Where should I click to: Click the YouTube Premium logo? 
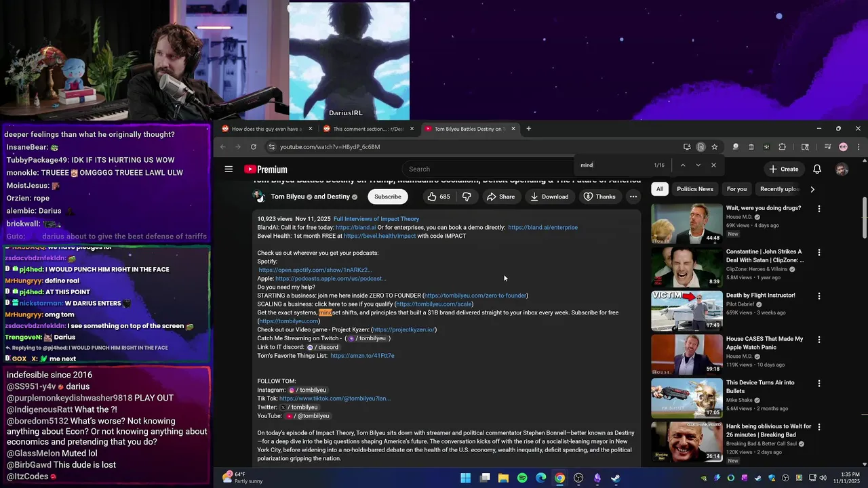265,169
